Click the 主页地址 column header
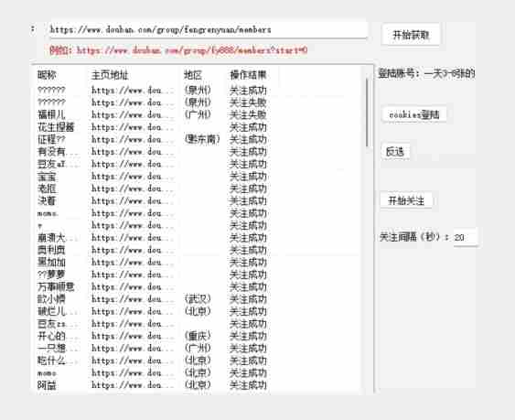This screenshot has height=420, width=515. (x=109, y=75)
